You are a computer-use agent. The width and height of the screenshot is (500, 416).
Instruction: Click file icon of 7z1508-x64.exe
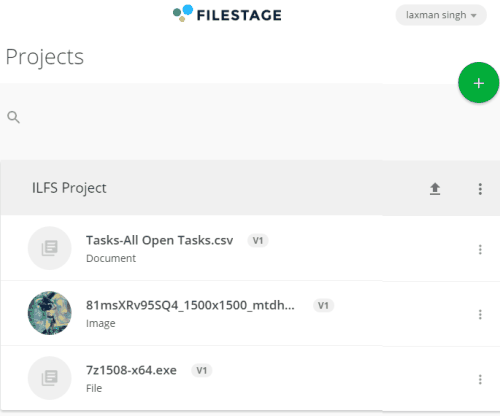50,378
